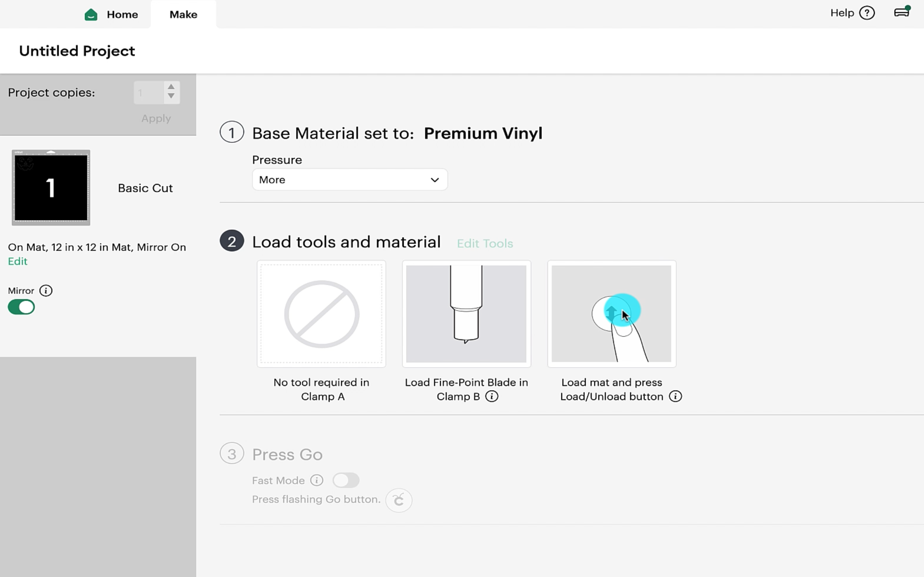Open Edit Tools next to Load tools heading
Screen dimensions: 924x577
[485, 243]
